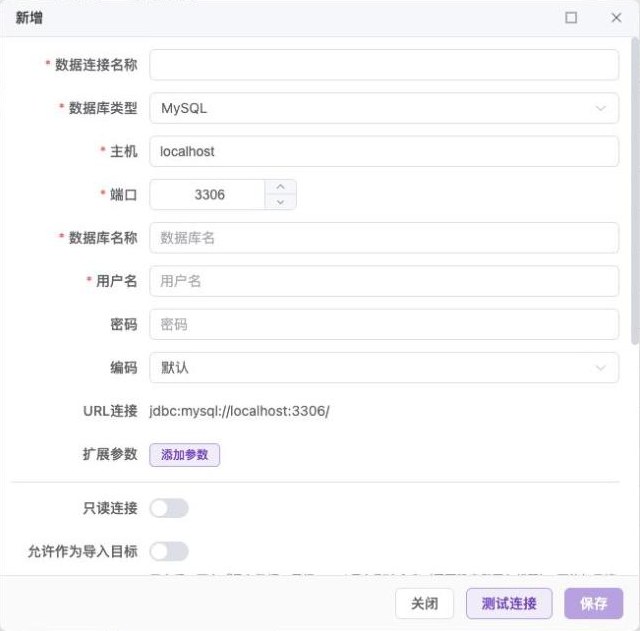Viewport: 640px width, 631px height.
Task: Click the 添加参数 button
Action: 184,455
